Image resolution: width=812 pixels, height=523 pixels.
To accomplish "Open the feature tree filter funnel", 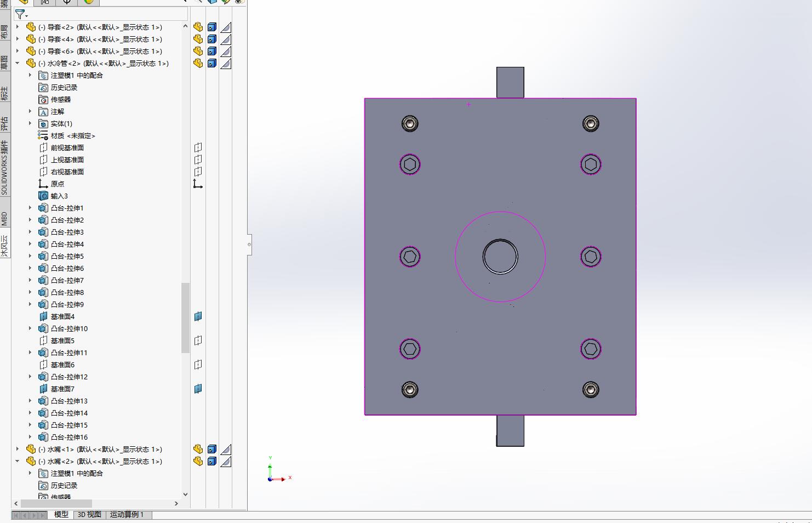I will click(x=21, y=14).
